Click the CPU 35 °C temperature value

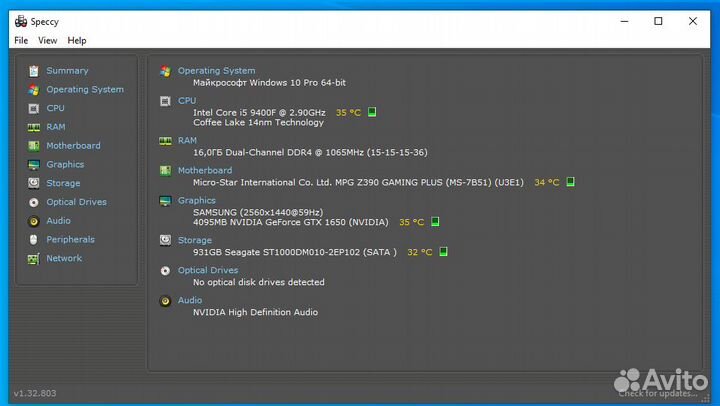tap(348, 113)
